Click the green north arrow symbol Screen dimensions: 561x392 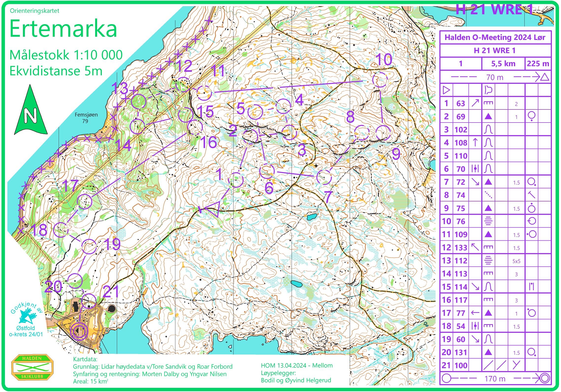[x=31, y=110]
